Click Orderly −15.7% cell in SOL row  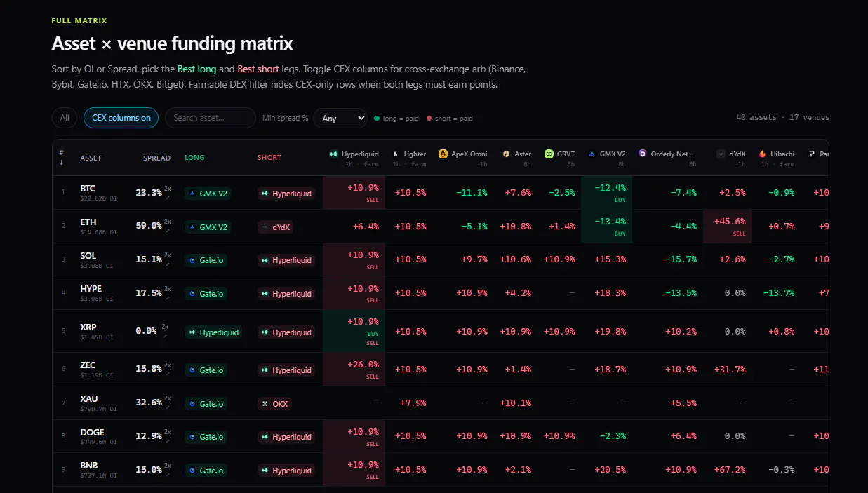click(x=681, y=259)
